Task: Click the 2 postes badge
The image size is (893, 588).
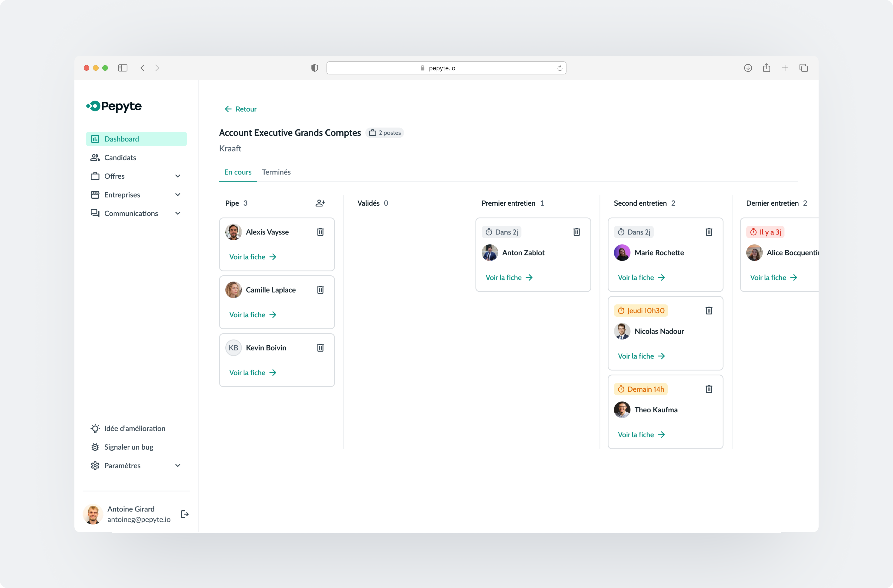Action: click(385, 133)
